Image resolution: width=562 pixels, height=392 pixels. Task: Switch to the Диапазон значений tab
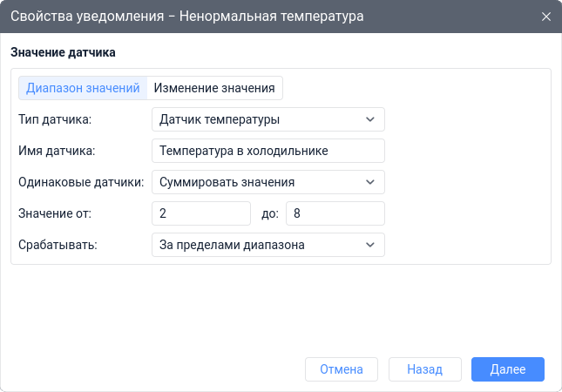click(x=84, y=88)
